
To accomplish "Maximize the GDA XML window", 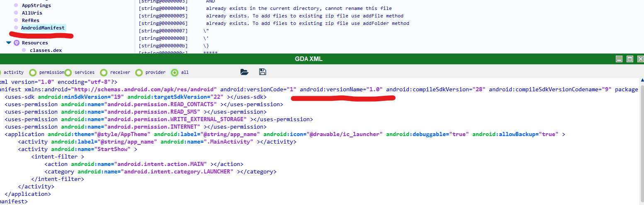I will [630, 59].
